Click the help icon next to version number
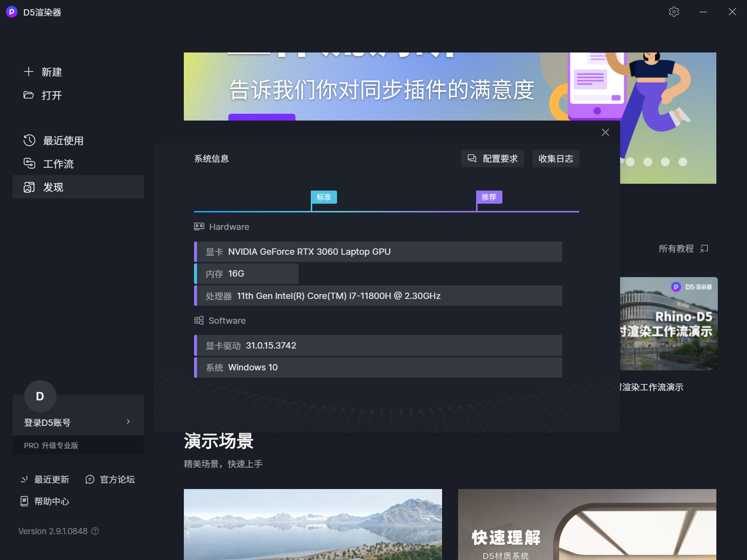747x560 pixels. pyautogui.click(x=95, y=531)
